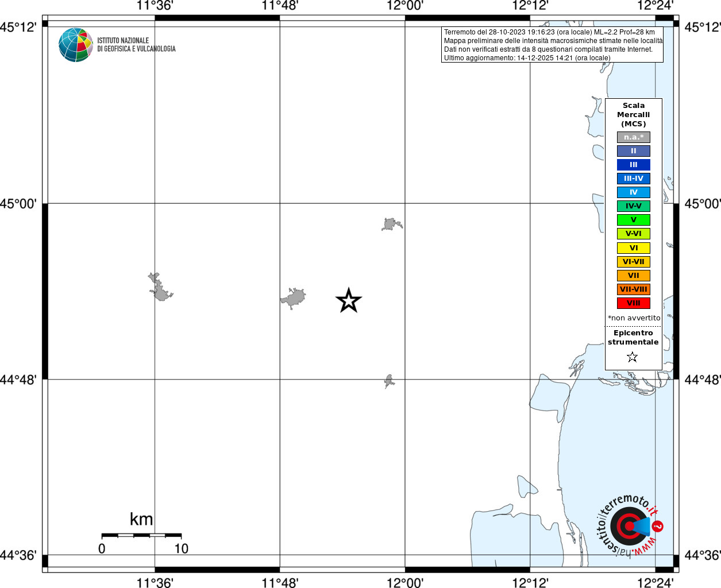
Task: Click the top 12°12' longitude label
Action: [x=530, y=6]
